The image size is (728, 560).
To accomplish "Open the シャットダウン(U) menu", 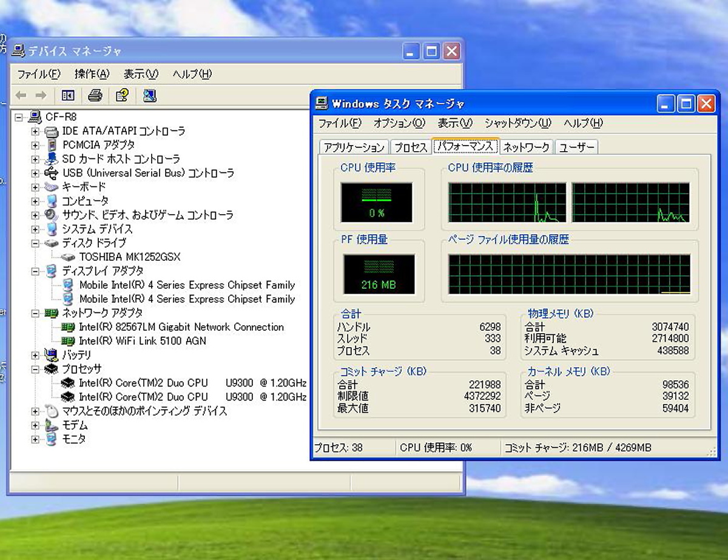I will pyautogui.click(x=518, y=123).
